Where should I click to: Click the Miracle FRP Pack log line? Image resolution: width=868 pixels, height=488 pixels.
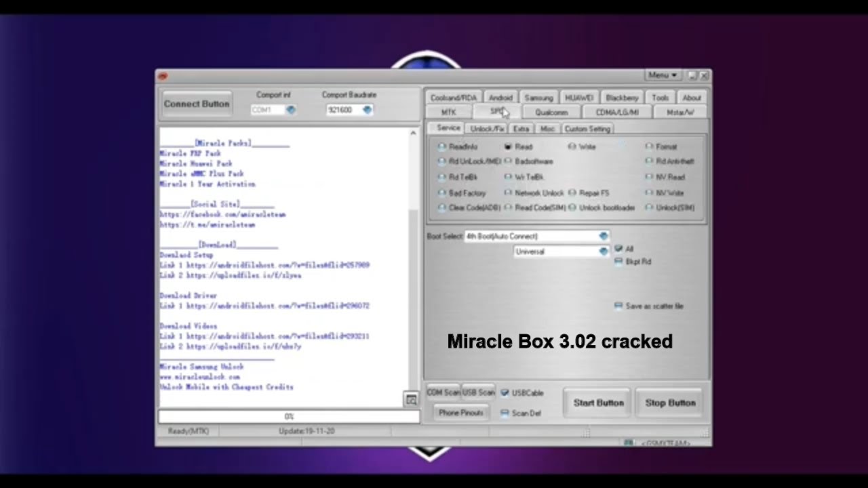191,154
